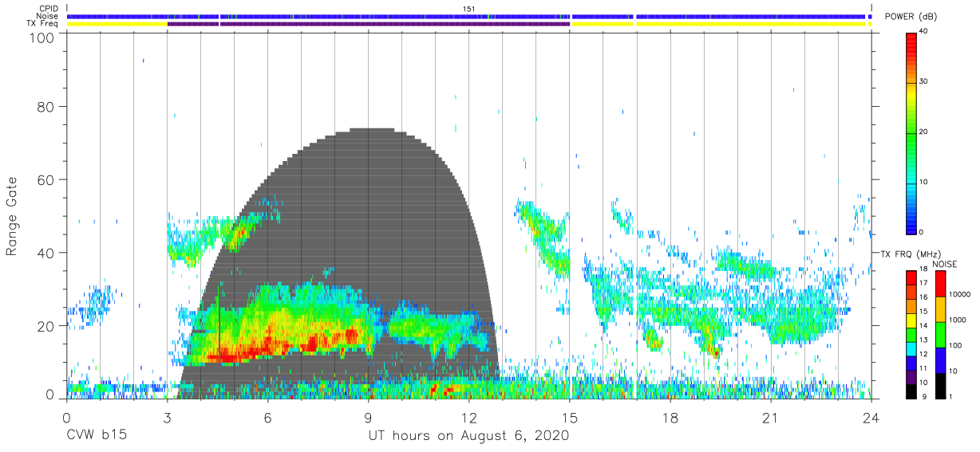This screenshot has height=452, width=980.
Task: Click the 40 tick on Range Gate axis
Action: coord(47,253)
